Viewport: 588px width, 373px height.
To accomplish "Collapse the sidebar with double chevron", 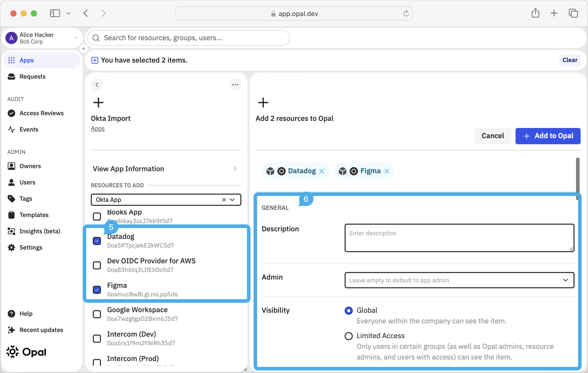I will (x=84, y=49).
